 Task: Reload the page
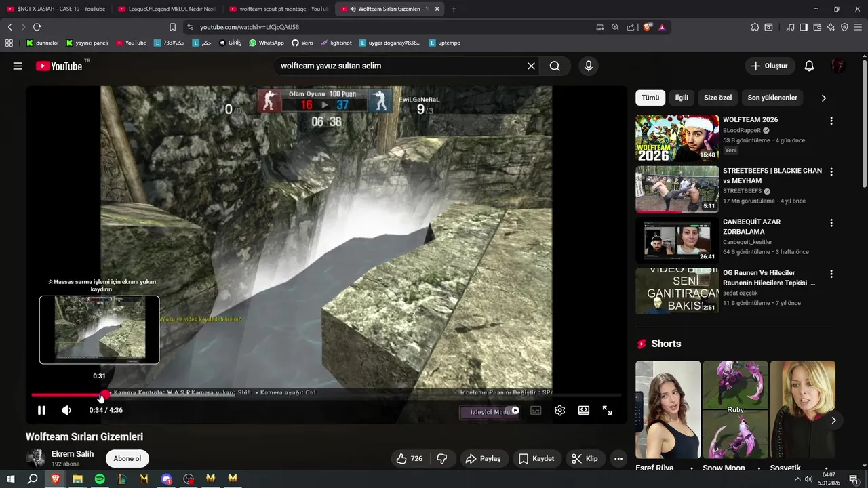(37, 27)
